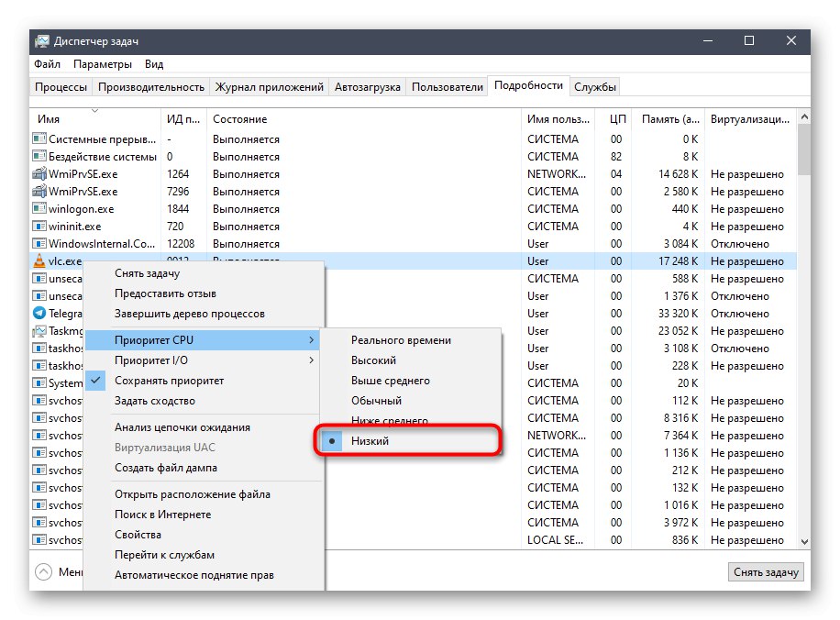Switch to the Службы tab
This screenshot has width=840, height=620.
pyautogui.click(x=595, y=85)
